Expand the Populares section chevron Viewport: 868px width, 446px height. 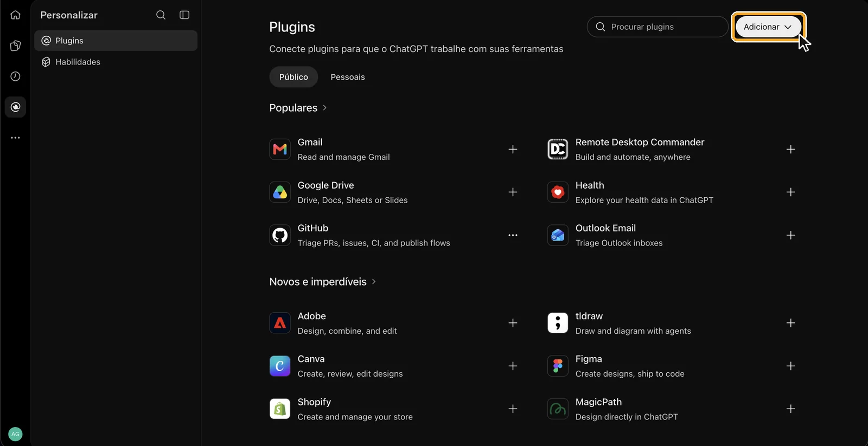pos(324,108)
